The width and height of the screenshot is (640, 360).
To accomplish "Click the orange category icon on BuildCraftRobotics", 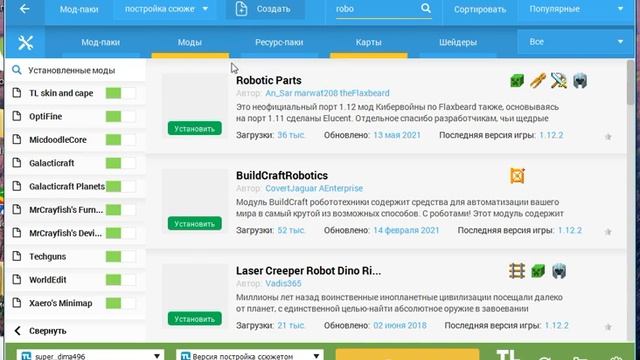I will [x=517, y=176].
